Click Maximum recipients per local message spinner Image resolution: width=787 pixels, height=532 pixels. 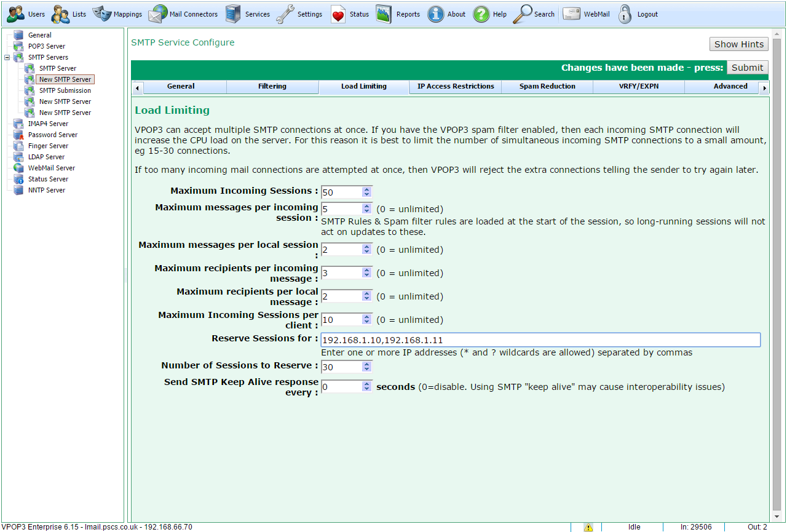[x=367, y=296]
